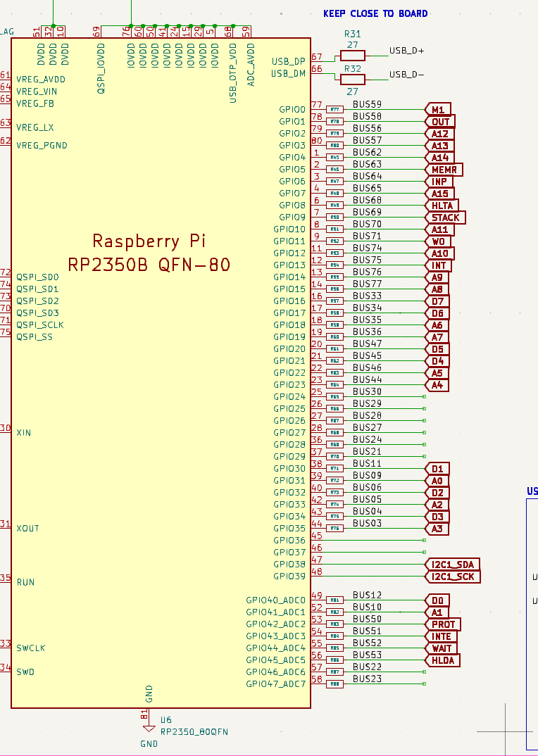Select the USB_D- net label
Image resolution: width=538 pixels, height=756 pixels.
click(x=406, y=74)
